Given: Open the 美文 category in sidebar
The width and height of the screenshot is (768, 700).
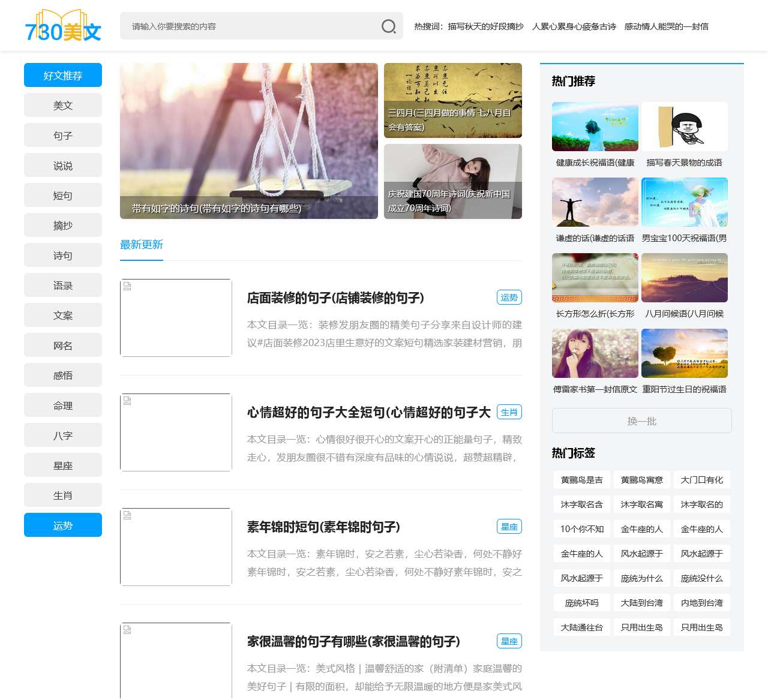Looking at the screenshot, I should pyautogui.click(x=62, y=105).
